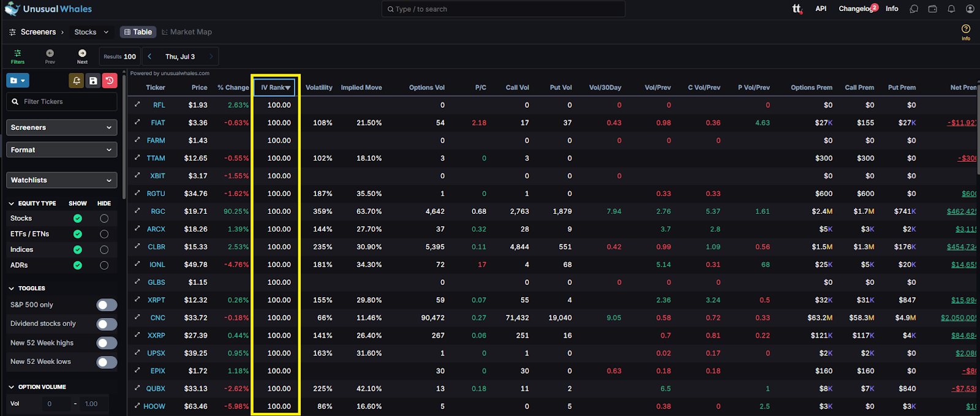Viewport: 980px width, 416px height.
Task: Click CNC net premium $2,050,00 value
Action: click(959, 318)
